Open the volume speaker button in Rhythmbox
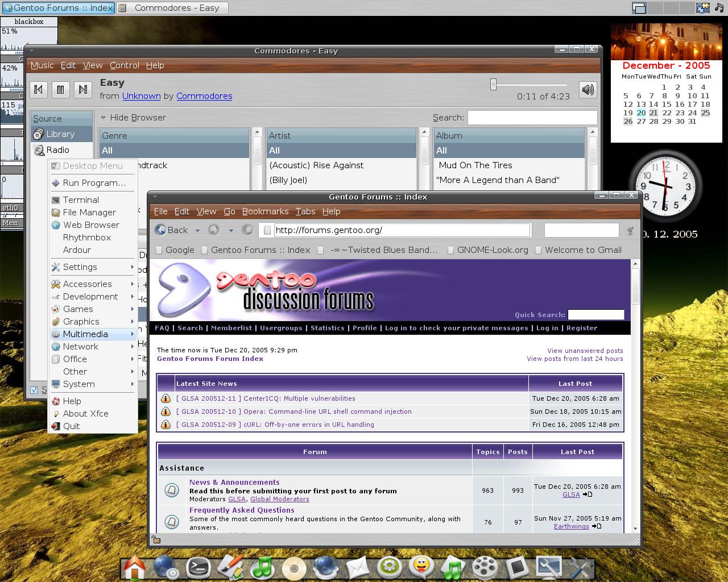Image resolution: width=728 pixels, height=582 pixels. (588, 89)
